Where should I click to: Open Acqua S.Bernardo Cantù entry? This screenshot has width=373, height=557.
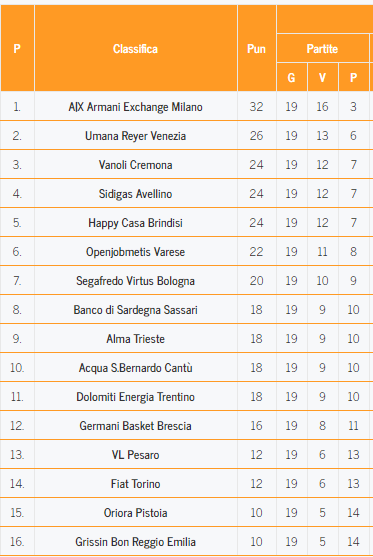pyautogui.click(x=135, y=368)
